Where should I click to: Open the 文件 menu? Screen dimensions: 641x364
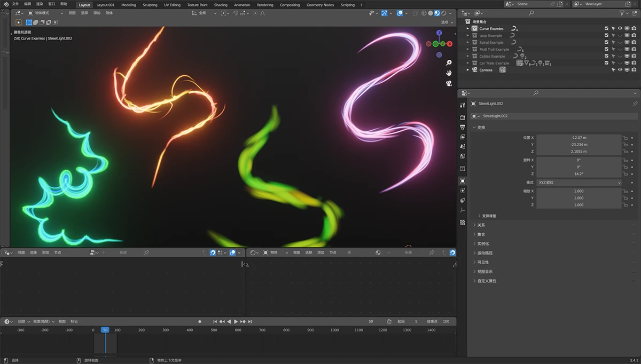[15, 4]
